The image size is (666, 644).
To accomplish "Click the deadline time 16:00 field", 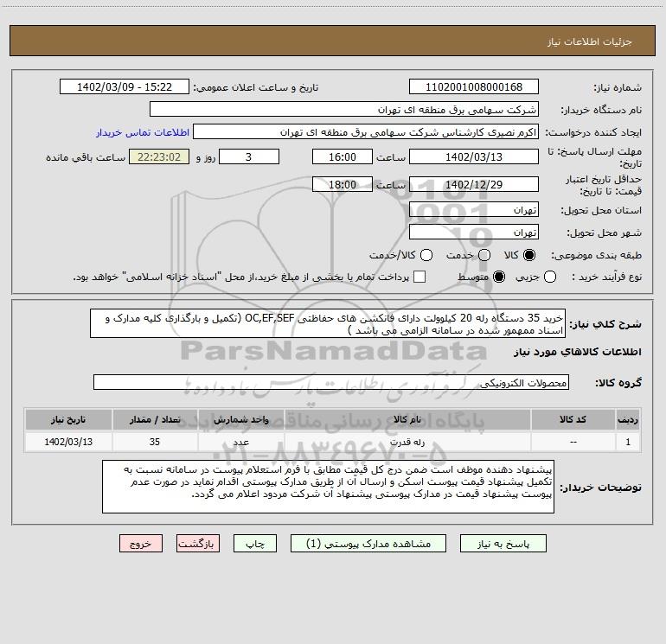I will [343, 156].
